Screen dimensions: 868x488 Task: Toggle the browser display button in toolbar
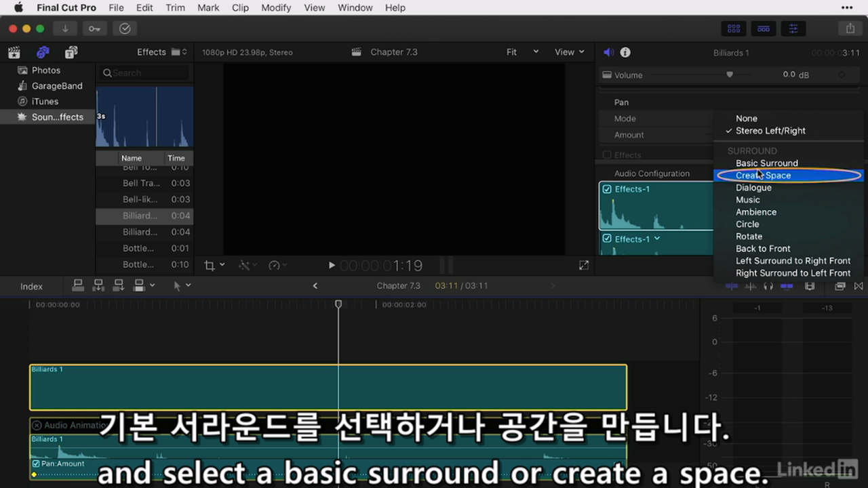coord(734,28)
